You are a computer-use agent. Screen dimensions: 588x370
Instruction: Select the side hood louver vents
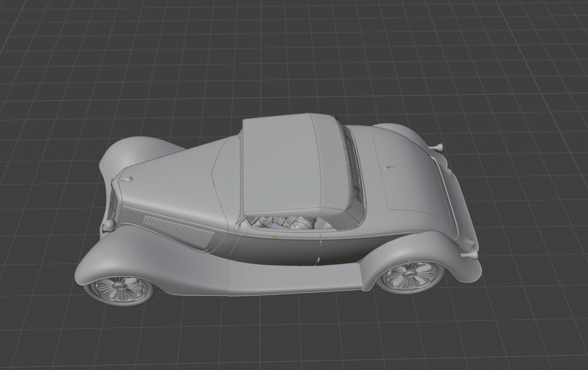point(179,230)
